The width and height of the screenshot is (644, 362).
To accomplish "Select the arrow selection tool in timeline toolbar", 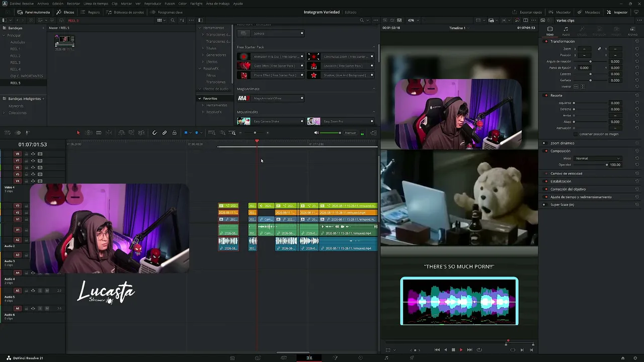I will (x=78, y=133).
